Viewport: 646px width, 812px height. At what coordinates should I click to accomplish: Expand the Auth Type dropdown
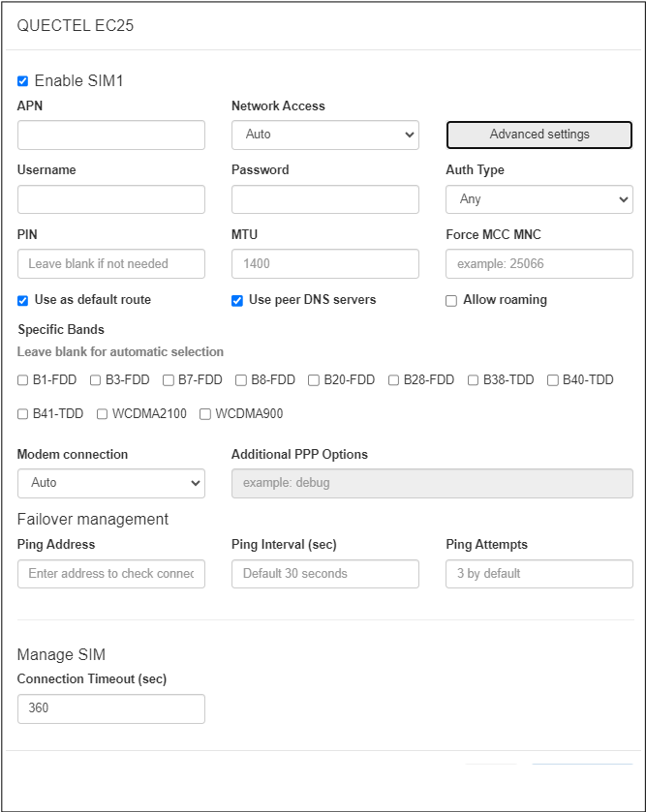pos(538,199)
